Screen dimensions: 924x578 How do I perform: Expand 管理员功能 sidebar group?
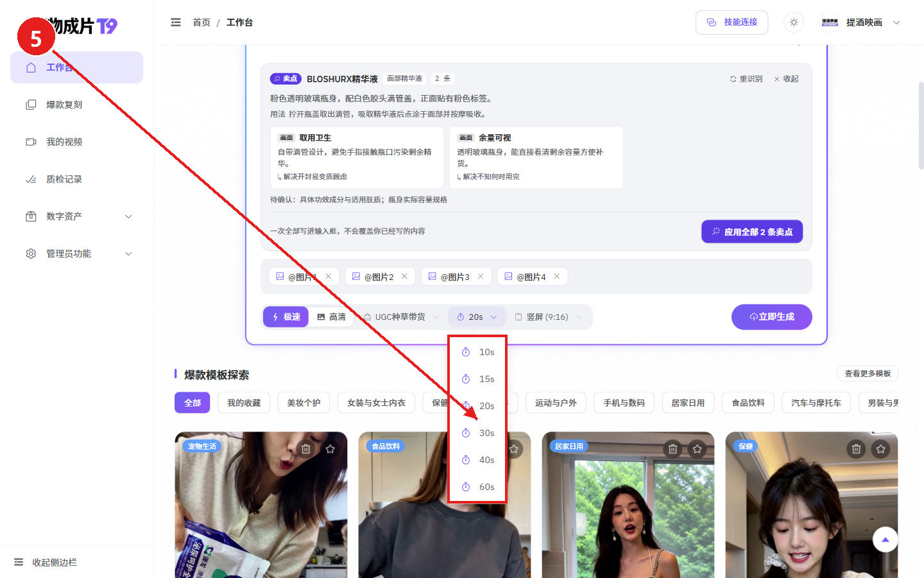click(76, 254)
